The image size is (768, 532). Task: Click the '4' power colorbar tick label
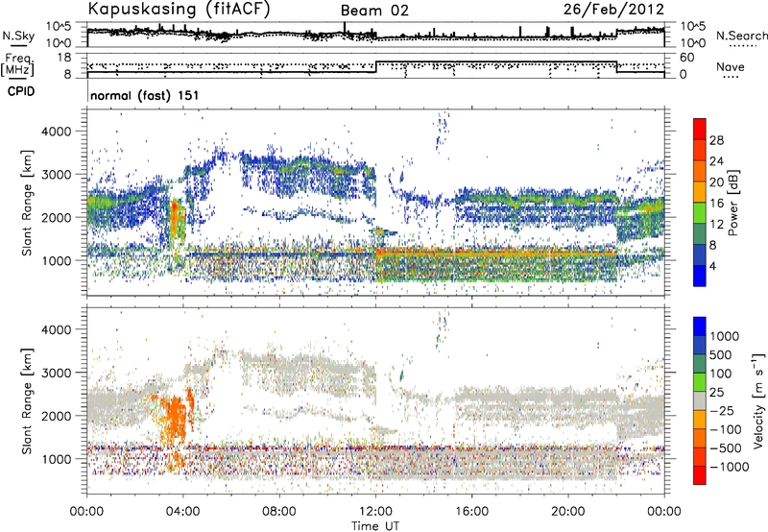coord(712,266)
